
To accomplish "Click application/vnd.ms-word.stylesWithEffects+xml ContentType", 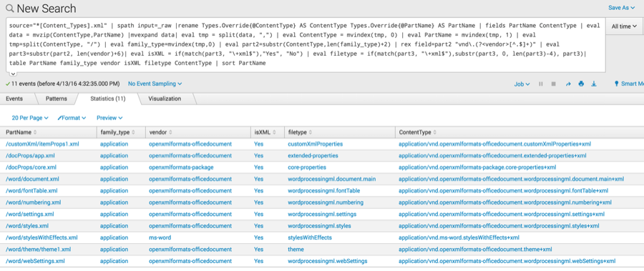I will click(x=459, y=237).
